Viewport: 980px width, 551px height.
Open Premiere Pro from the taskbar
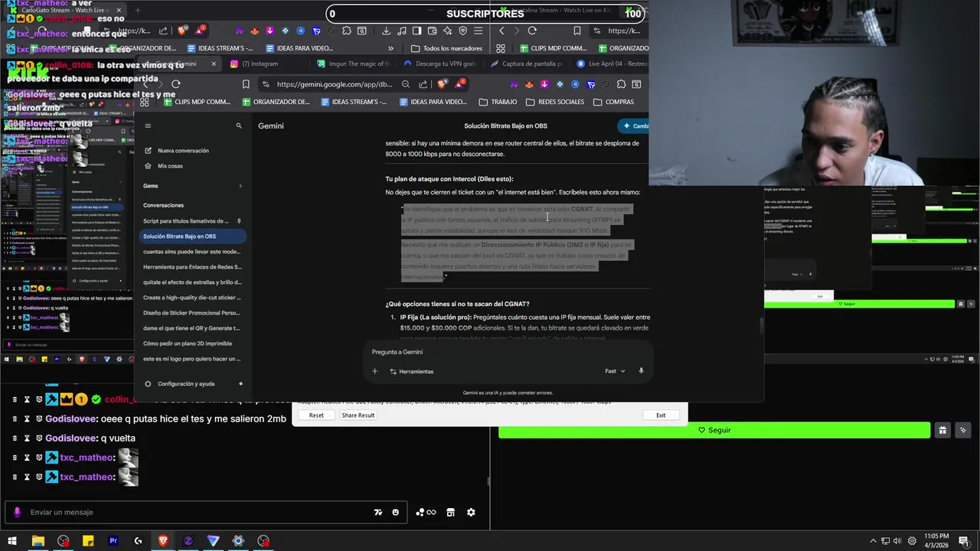[113, 541]
